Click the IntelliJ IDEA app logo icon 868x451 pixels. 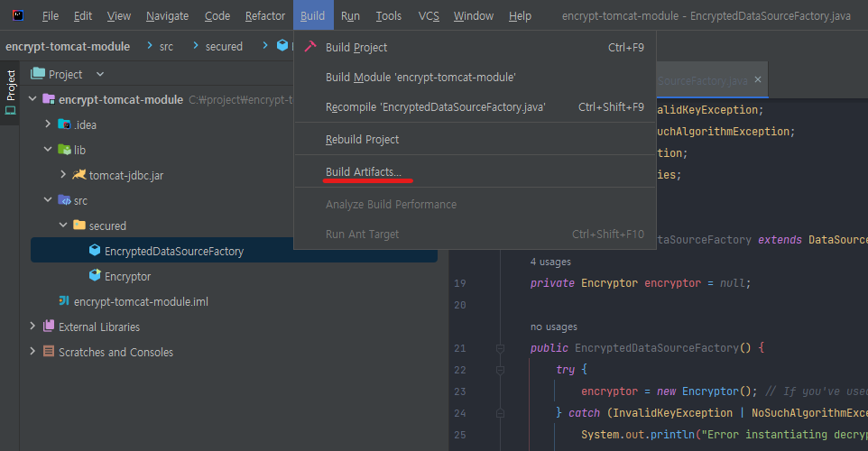(18, 15)
